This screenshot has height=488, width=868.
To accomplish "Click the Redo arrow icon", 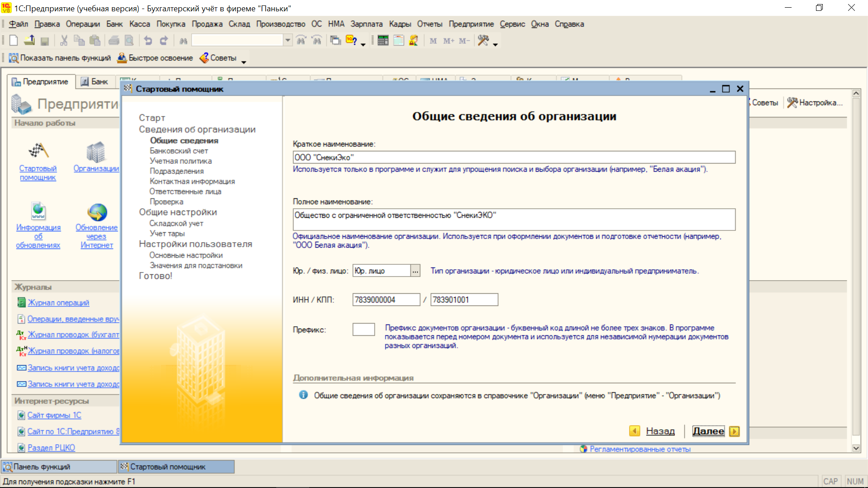I will click(164, 41).
